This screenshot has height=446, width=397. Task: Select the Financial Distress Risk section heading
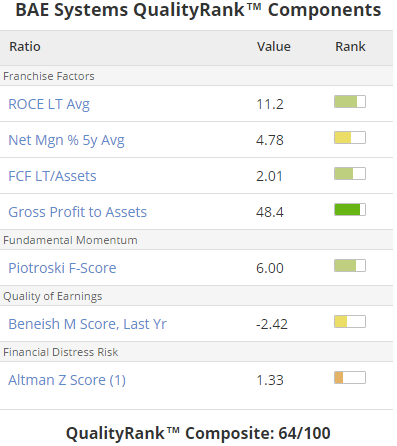coord(60,352)
